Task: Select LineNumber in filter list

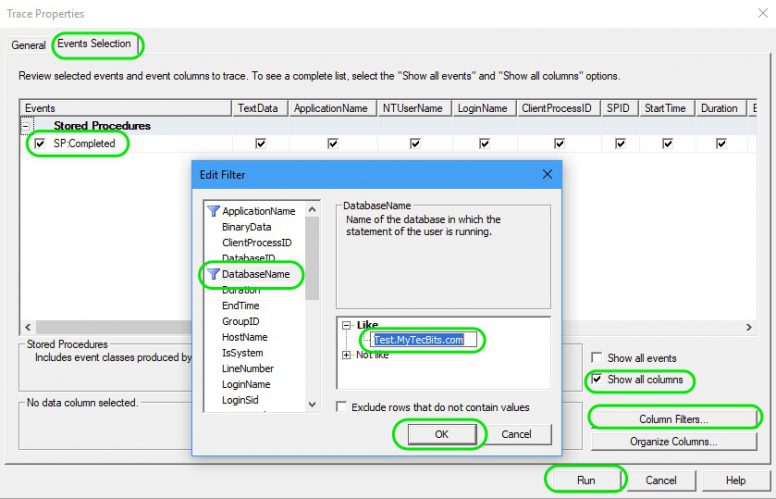Action: point(247,368)
